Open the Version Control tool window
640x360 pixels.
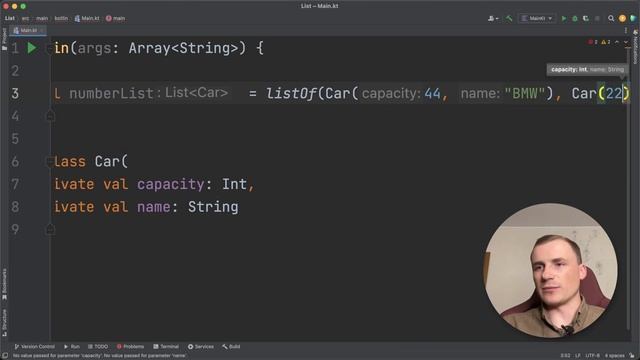[x=34, y=347]
